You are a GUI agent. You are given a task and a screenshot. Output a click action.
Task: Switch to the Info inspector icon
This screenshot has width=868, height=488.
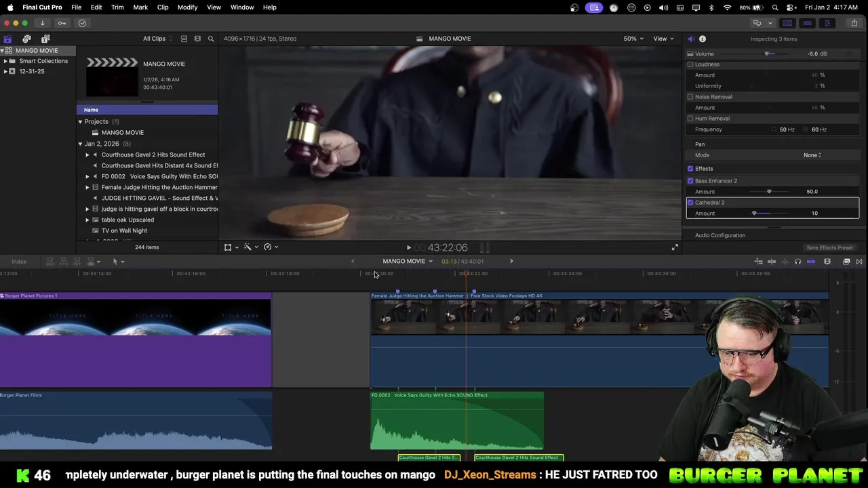703,39
